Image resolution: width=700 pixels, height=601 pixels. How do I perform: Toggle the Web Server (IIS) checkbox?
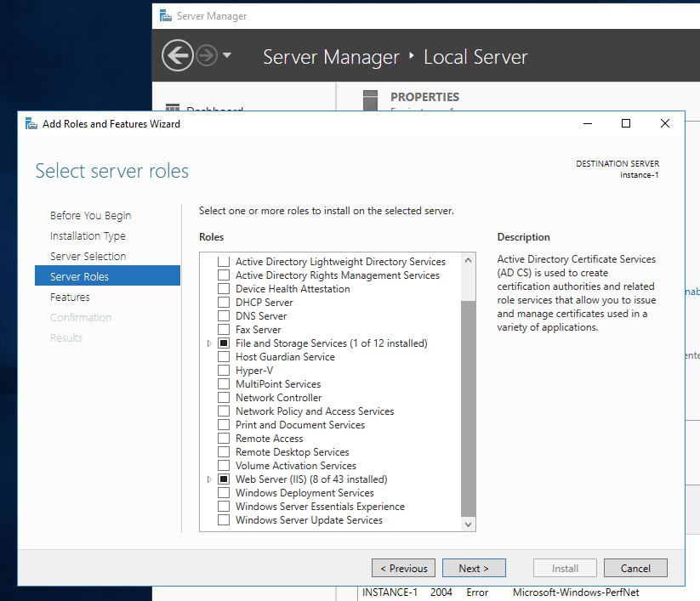224,479
